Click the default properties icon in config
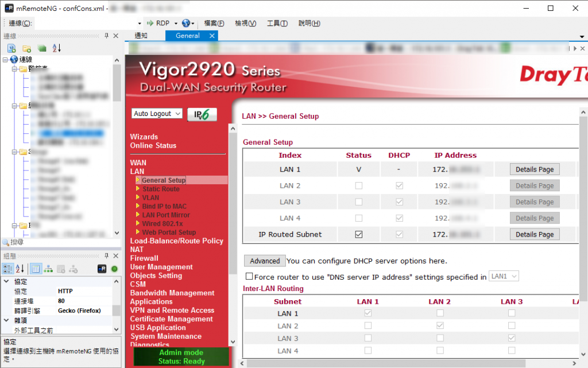The width and height of the screenshot is (588, 368). [61, 269]
